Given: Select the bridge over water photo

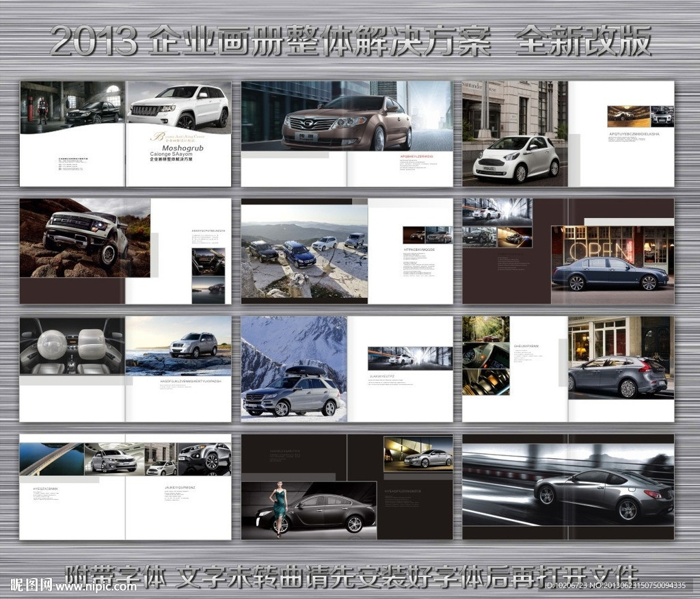Looking at the screenshot, I should click(x=52, y=460).
